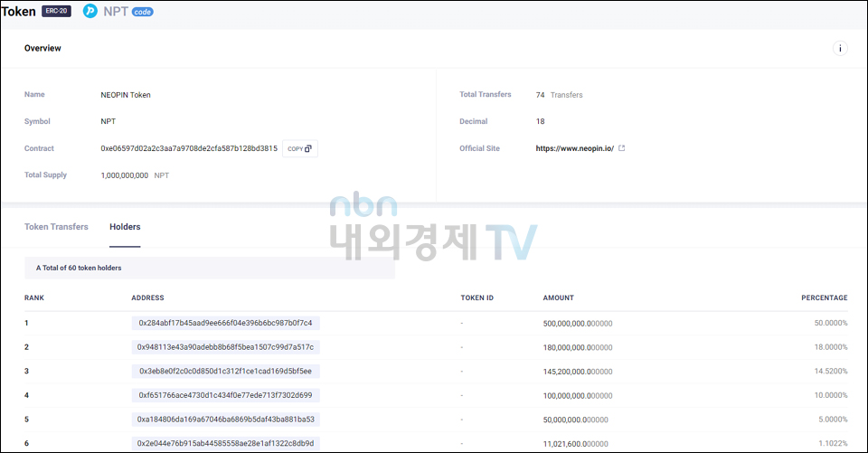
Task: Click the PERCENTAGE column header
Action: point(825,298)
